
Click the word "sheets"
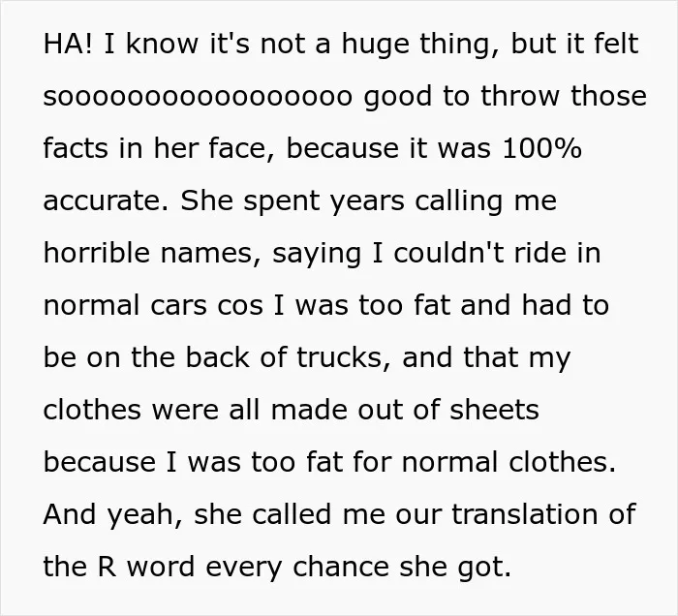pos(494,410)
